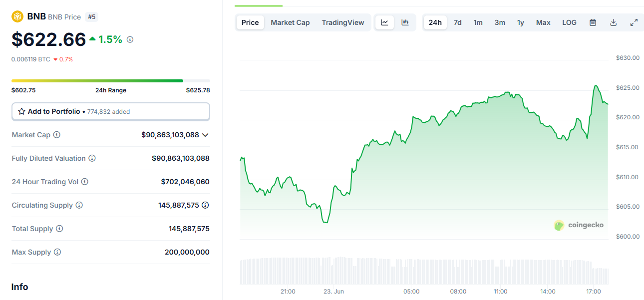
Task: Click info icon next to price change
Action: click(130, 39)
